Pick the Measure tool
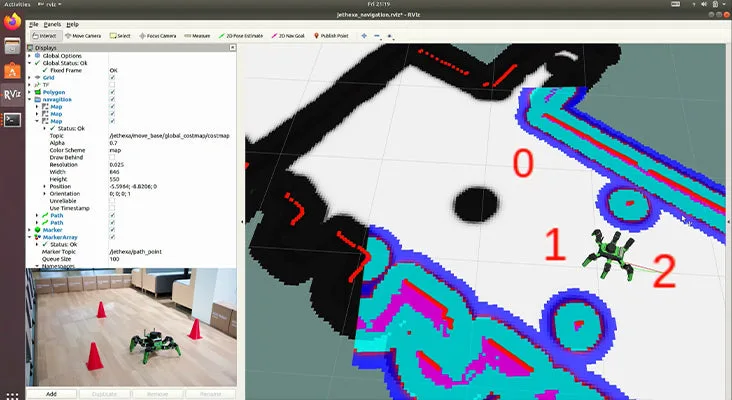Viewport: 732px width, 400px height. 197,35
